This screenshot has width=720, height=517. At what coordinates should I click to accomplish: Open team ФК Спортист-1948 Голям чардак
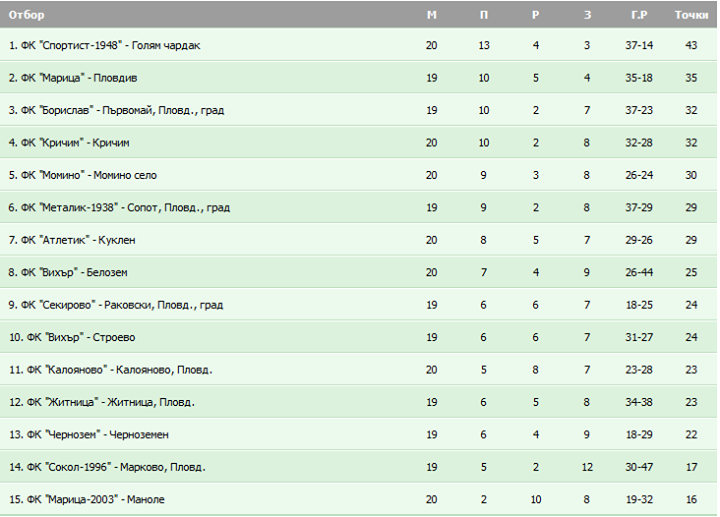click(105, 45)
